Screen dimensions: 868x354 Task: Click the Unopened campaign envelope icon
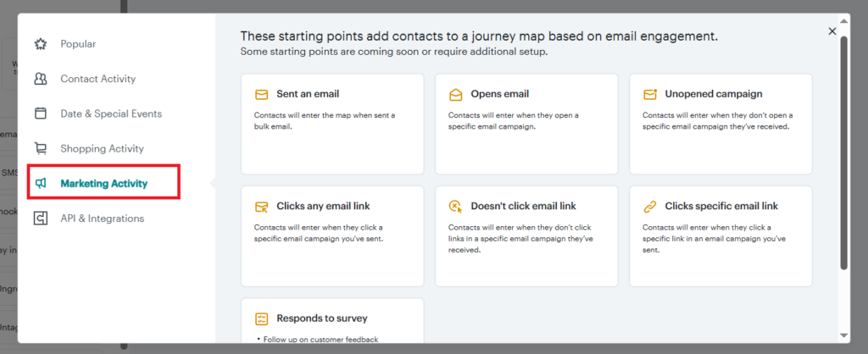[650, 95]
